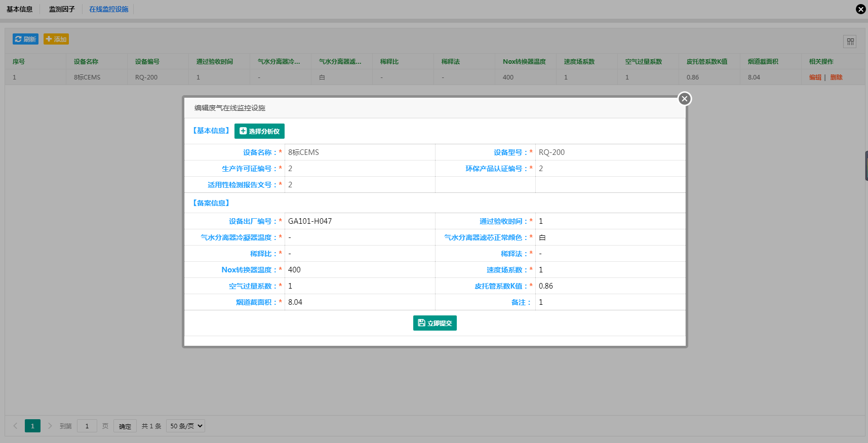Click the column layout grid icon
The image size is (868, 443).
tap(850, 42)
